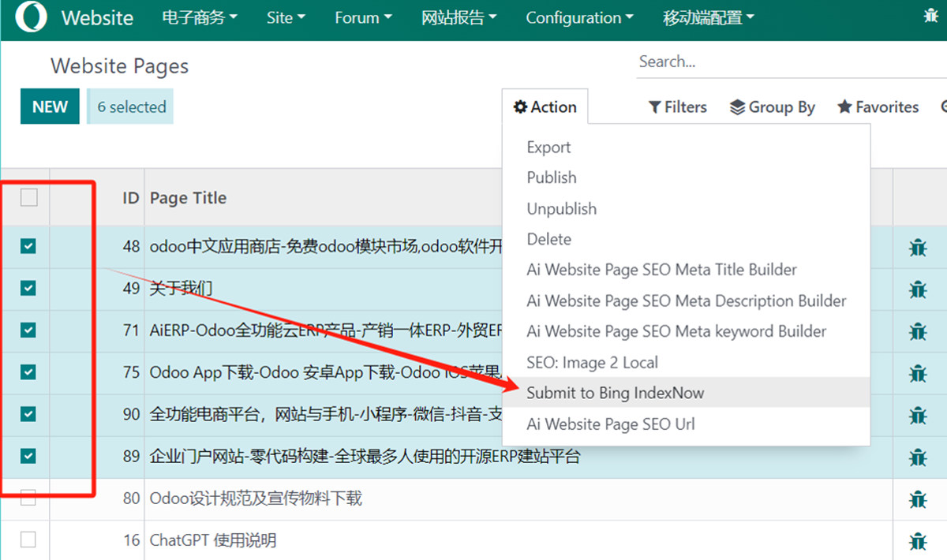Open the 企业门户网站-零代码构建 page record

pos(365,456)
